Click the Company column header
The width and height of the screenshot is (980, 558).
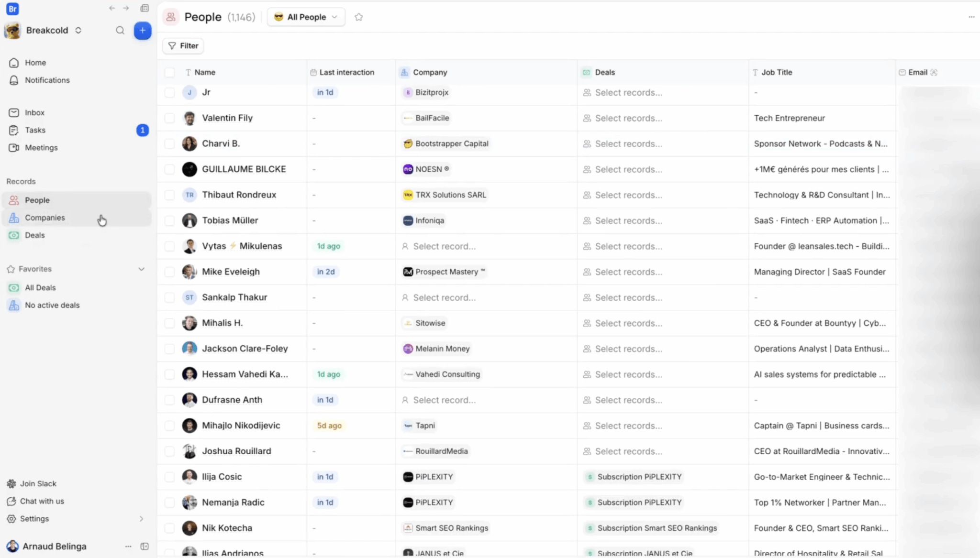tap(424, 73)
